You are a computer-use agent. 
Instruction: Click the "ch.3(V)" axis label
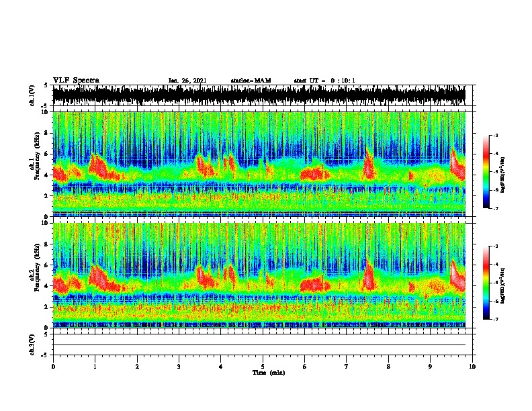32,345
